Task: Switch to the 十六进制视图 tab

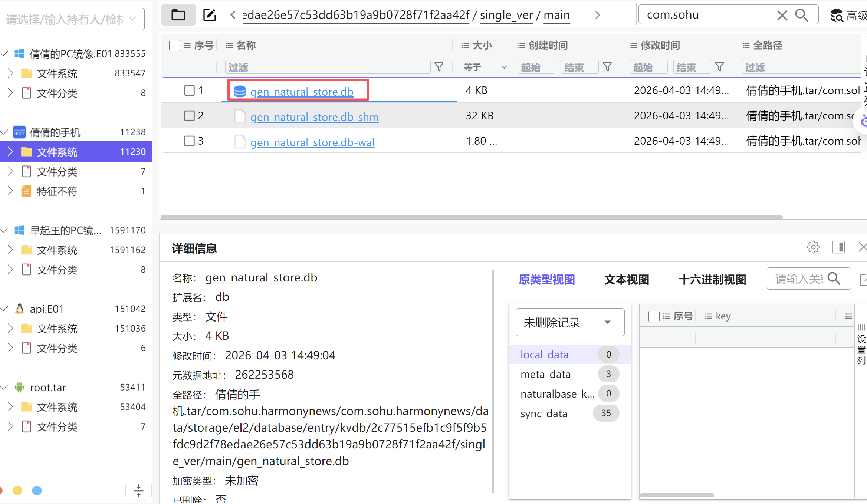Action: (712, 280)
